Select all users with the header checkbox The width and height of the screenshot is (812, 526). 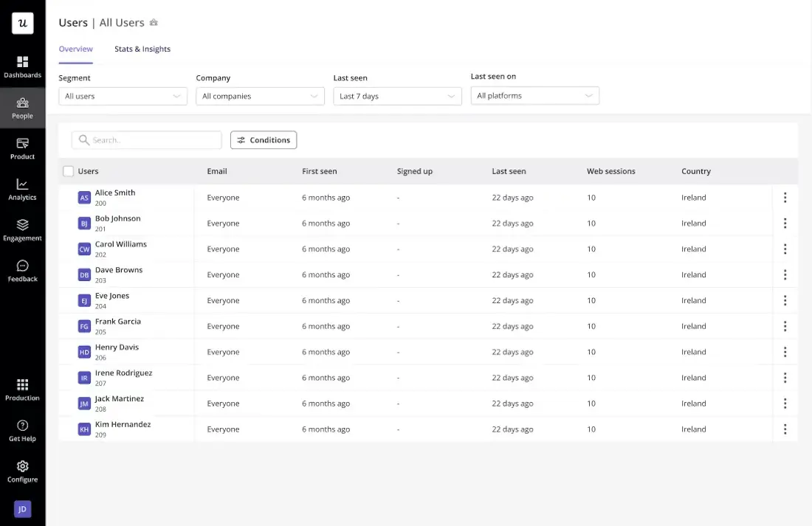68,170
